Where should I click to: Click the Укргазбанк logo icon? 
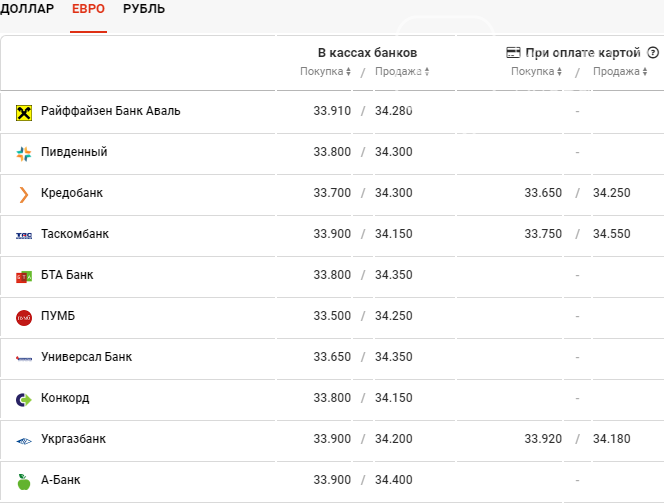24,441
